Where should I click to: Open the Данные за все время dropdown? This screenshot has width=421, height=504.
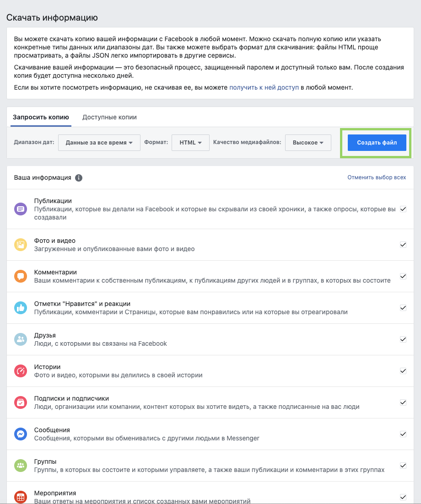[x=99, y=143]
